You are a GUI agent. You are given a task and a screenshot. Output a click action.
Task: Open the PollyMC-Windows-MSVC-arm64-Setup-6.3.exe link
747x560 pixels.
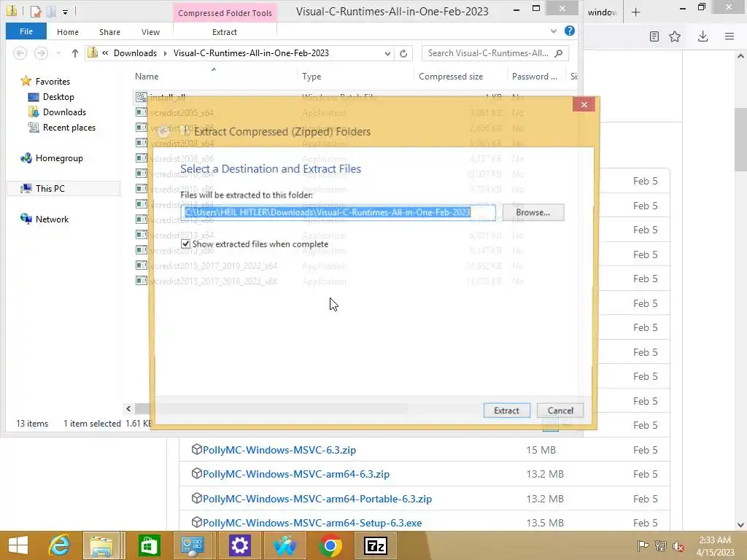tap(312, 523)
